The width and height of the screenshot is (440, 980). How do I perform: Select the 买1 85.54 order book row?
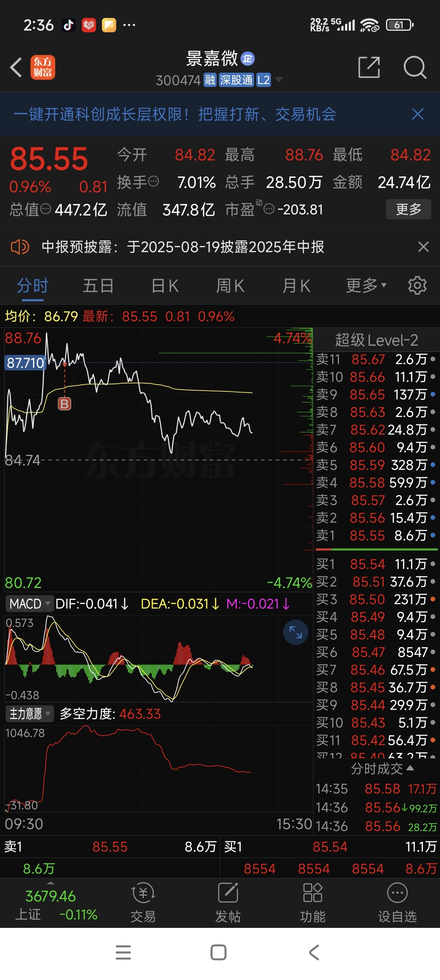[x=376, y=564]
